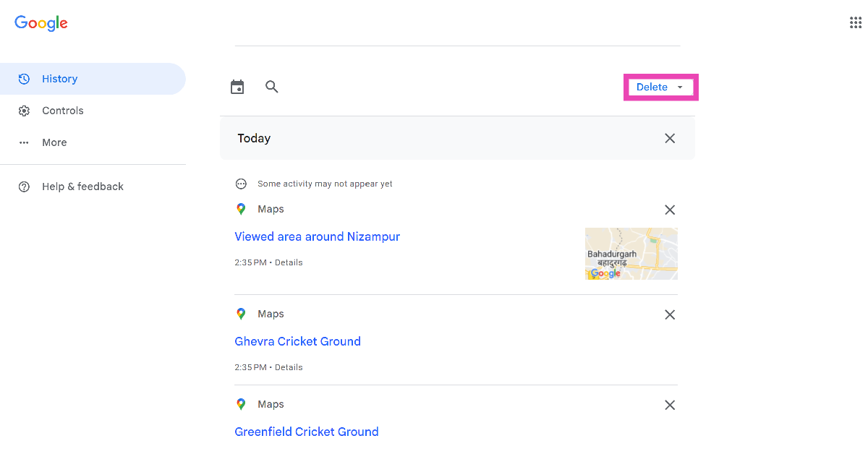The image size is (868, 454).
Task: Open Details for the Ghevra Cricket Ground entry
Action: [x=289, y=367]
